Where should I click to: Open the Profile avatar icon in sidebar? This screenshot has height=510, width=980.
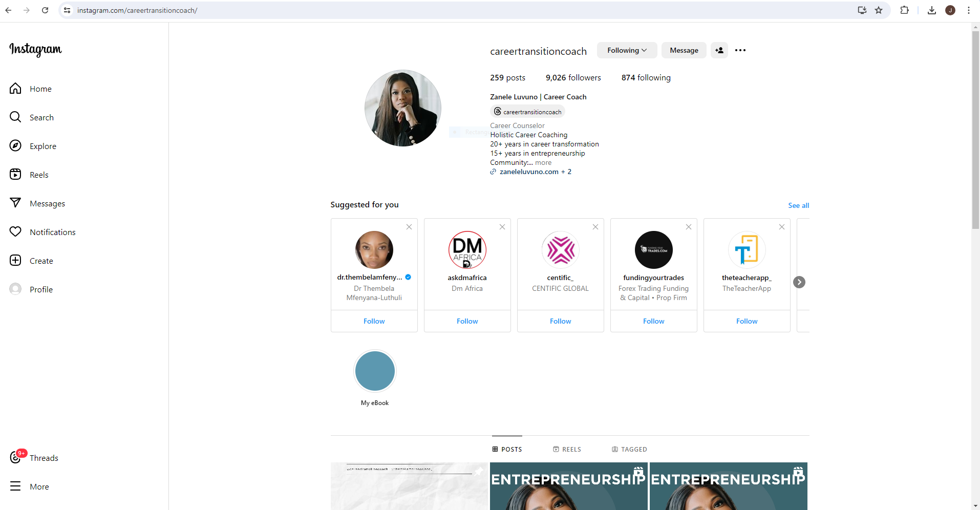(15, 289)
